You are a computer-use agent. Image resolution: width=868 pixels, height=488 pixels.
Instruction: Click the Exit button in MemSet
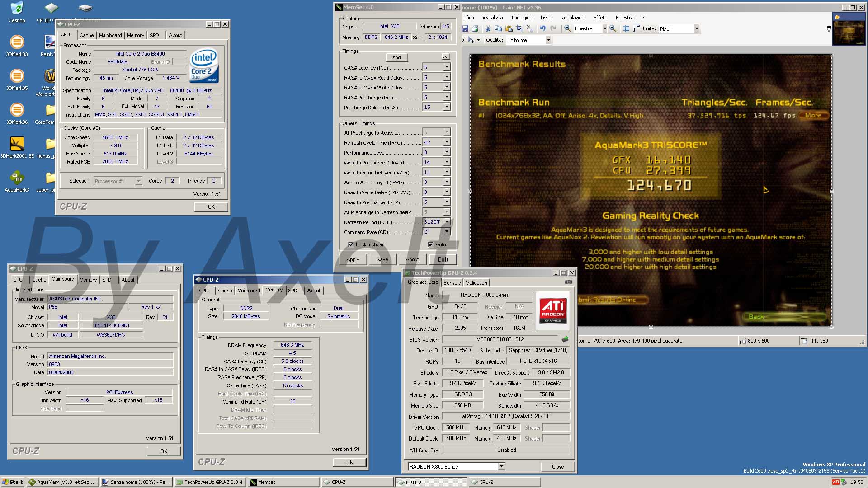(443, 259)
